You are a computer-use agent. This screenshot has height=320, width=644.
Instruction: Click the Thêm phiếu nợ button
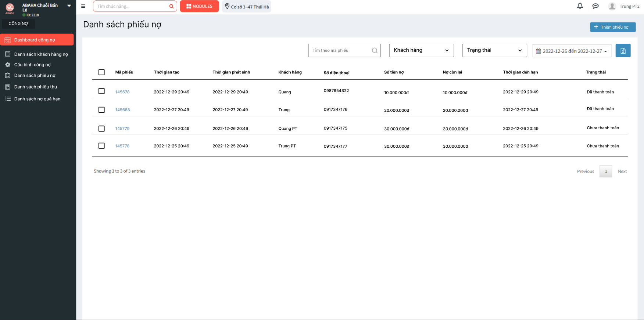613,27
